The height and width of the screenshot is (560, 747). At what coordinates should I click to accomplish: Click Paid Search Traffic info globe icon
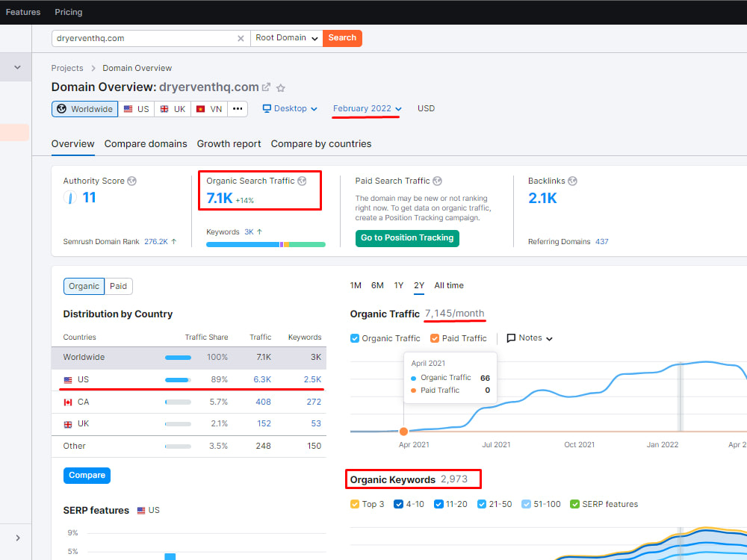(437, 181)
